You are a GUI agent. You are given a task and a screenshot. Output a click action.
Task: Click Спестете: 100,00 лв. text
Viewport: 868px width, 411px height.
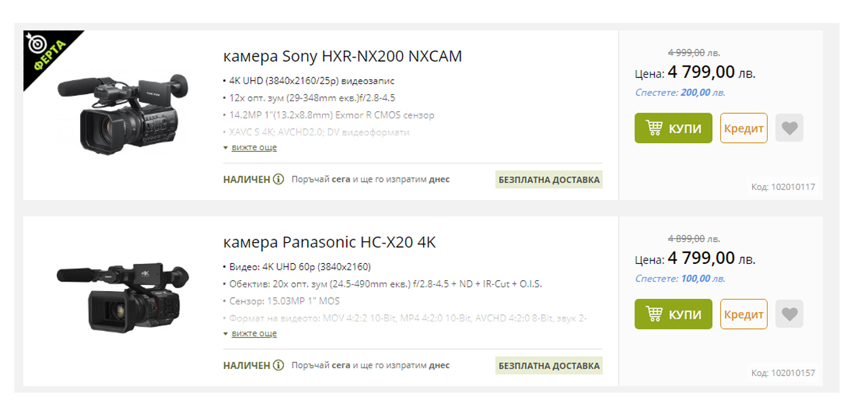click(x=680, y=278)
